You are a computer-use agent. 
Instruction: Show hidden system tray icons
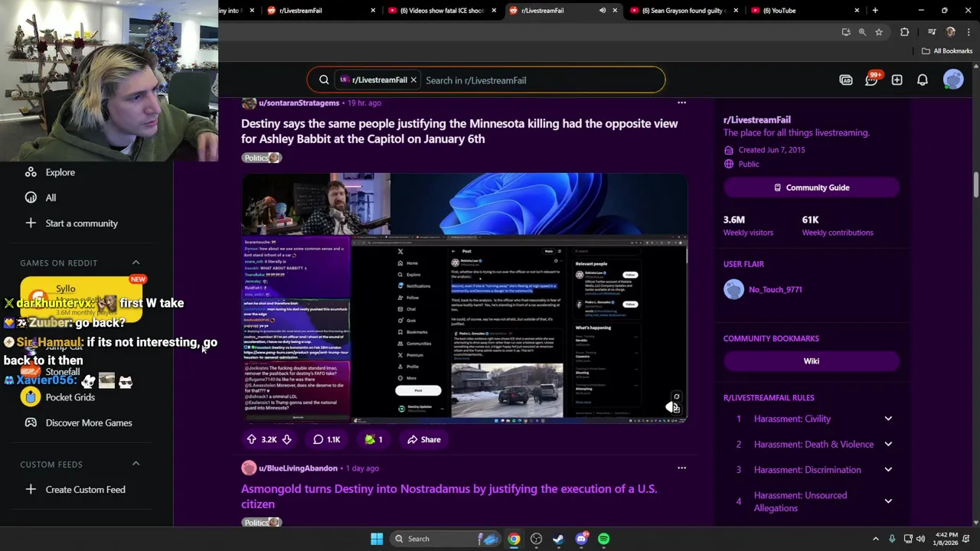875,539
